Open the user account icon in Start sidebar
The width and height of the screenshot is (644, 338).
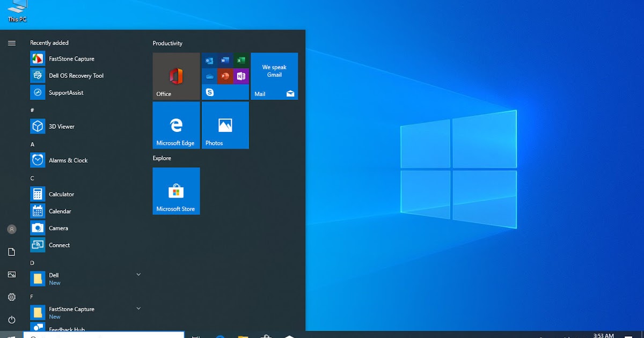tap(12, 229)
